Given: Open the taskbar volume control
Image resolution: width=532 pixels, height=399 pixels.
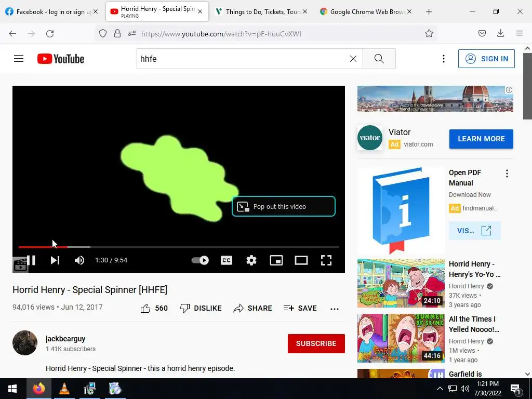Looking at the screenshot, I should (465, 389).
